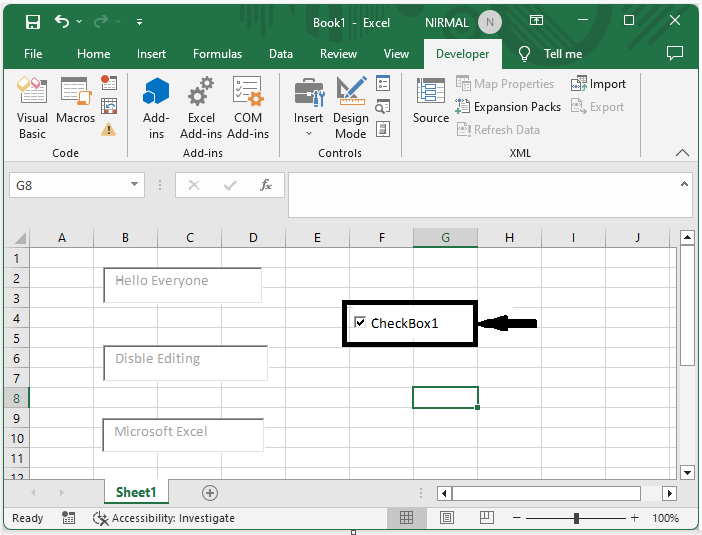Open Ribbon Display Options icon
Image resolution: width=702 pixels, height=535 pixels.
[x=536, y=20]
